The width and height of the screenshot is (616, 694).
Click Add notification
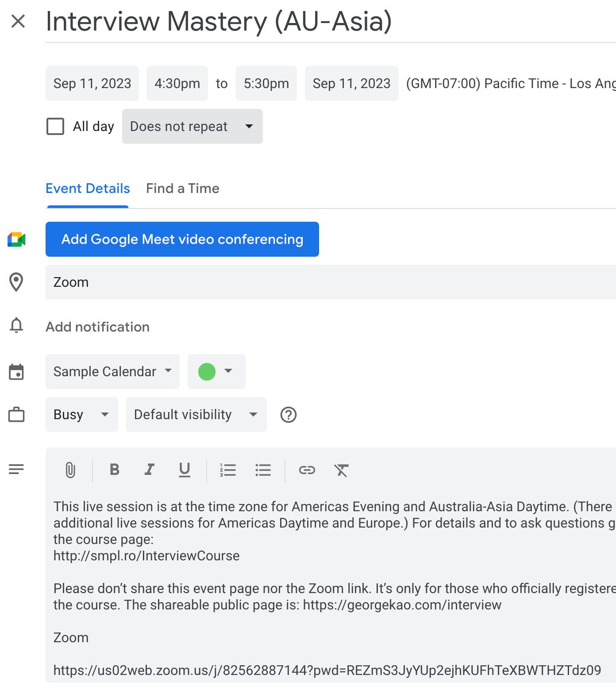tap(98, 327)
